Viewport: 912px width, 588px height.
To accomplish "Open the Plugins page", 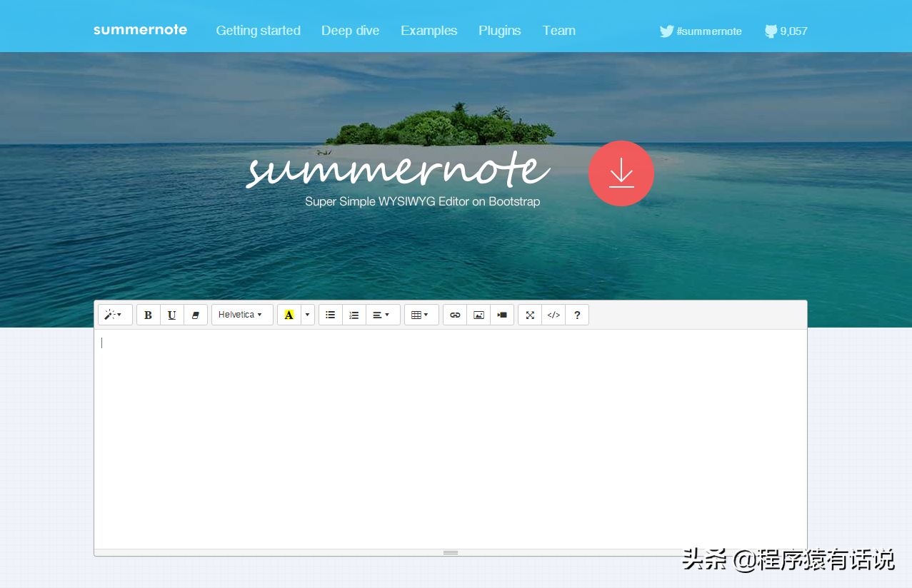I will (x=500, y=31).
